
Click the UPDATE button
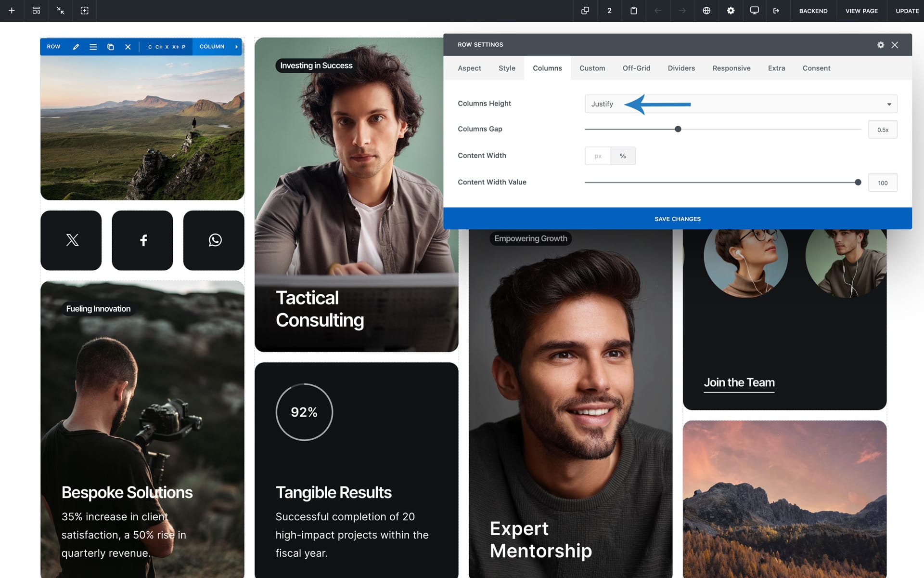pyautogui.click(x=907, y=11)
